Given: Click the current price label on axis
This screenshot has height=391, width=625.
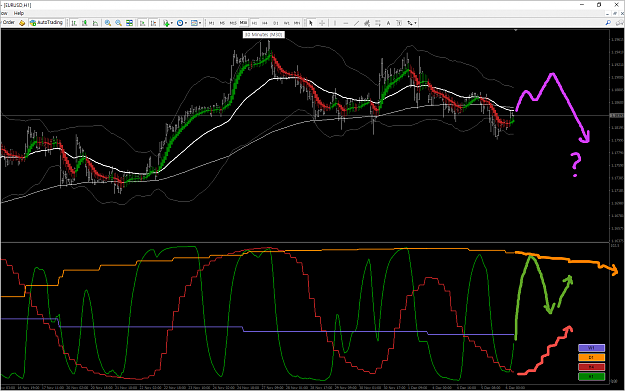Looking at the screenshot, I should coord(617,116).
